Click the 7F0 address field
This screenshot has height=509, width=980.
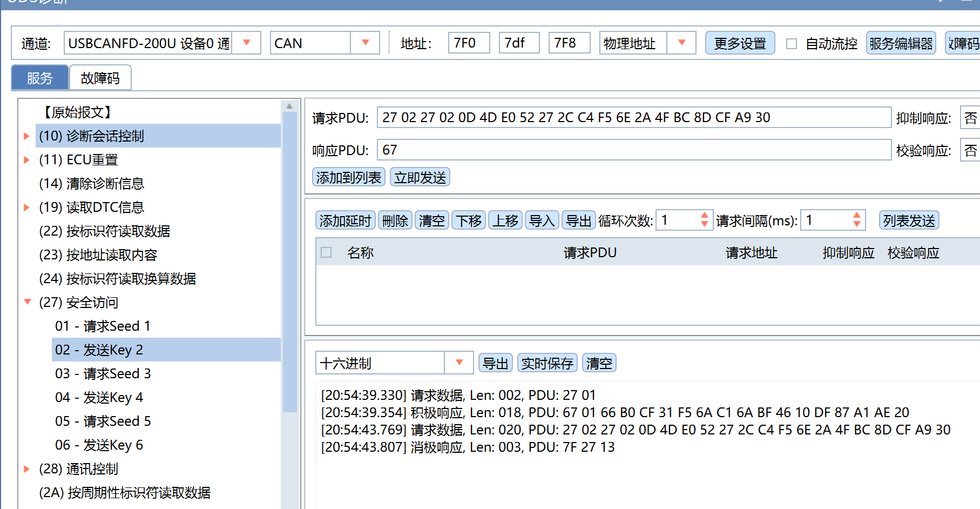tap(469, 43)
